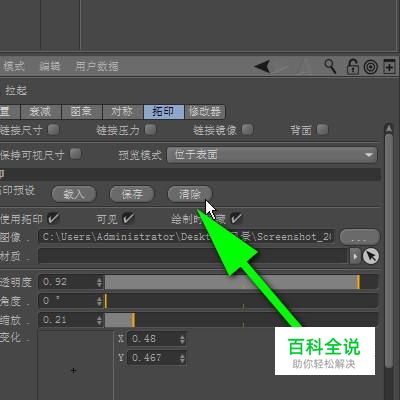Click the Y offset field 0.467

(153, 358)
